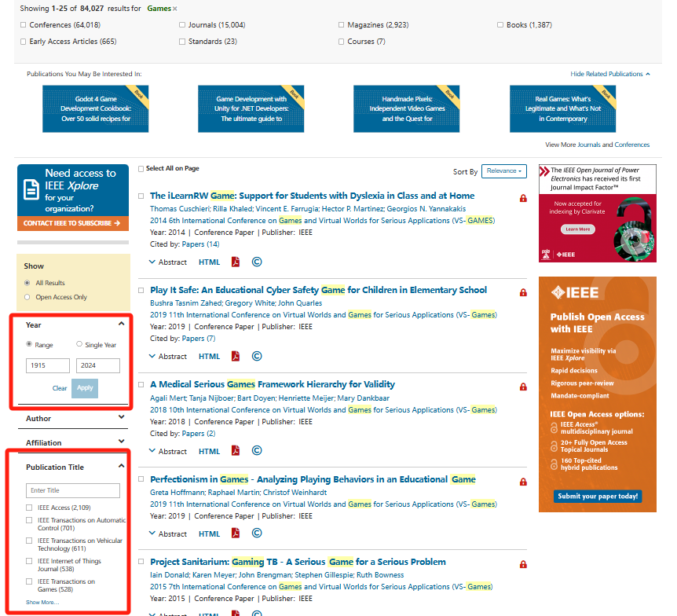Apply the year range filter
Image resolution: width=677 pixels, height=616 pixels.
(85, 388)
